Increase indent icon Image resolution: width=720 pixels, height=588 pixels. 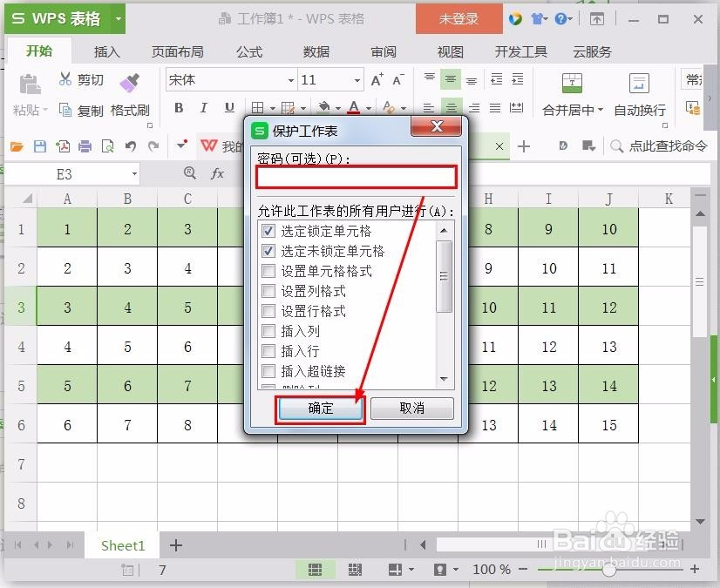[x=518, y=79]
